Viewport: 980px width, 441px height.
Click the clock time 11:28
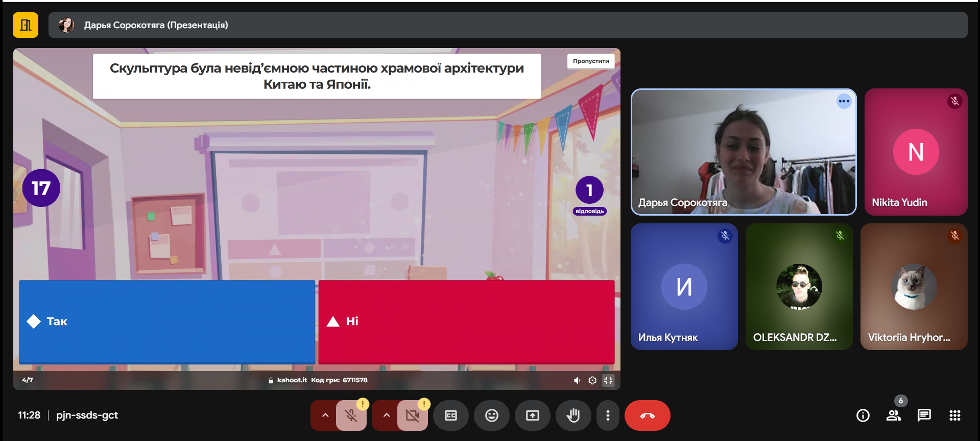click(29, 415)
